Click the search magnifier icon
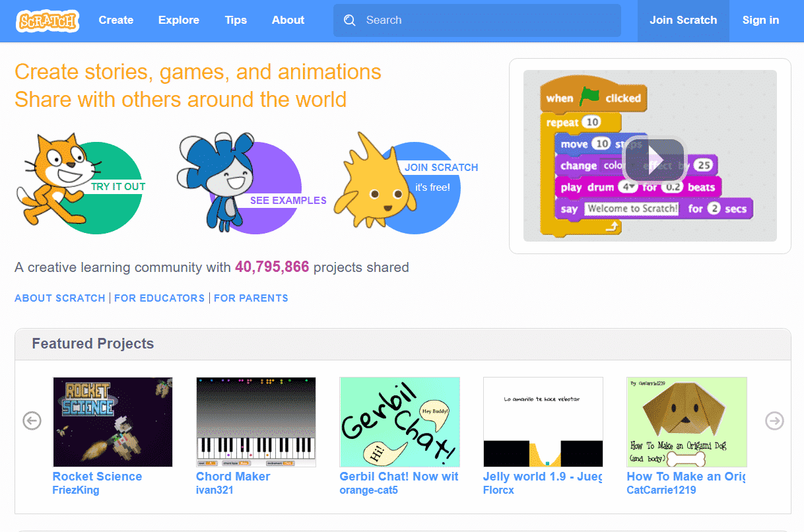 pos(350,20)
